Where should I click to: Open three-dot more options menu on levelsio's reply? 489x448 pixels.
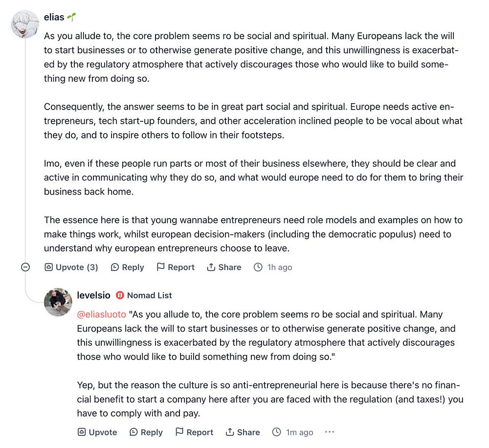click(x=329, y=432)
